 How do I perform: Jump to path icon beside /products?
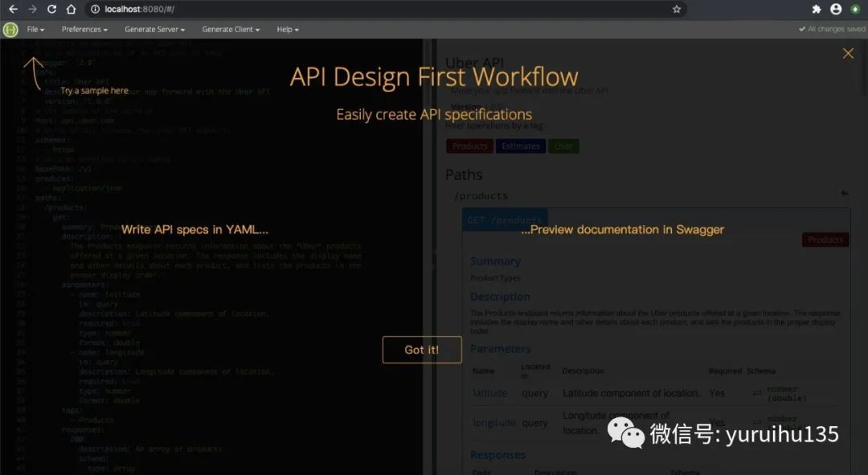click(x=844, y=193)
